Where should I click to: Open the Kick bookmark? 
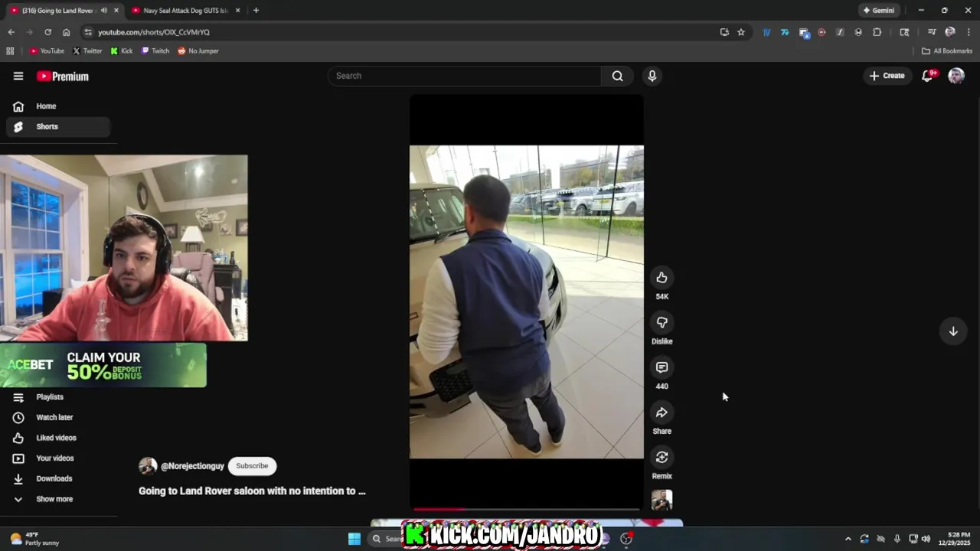(x=122, y=51)
